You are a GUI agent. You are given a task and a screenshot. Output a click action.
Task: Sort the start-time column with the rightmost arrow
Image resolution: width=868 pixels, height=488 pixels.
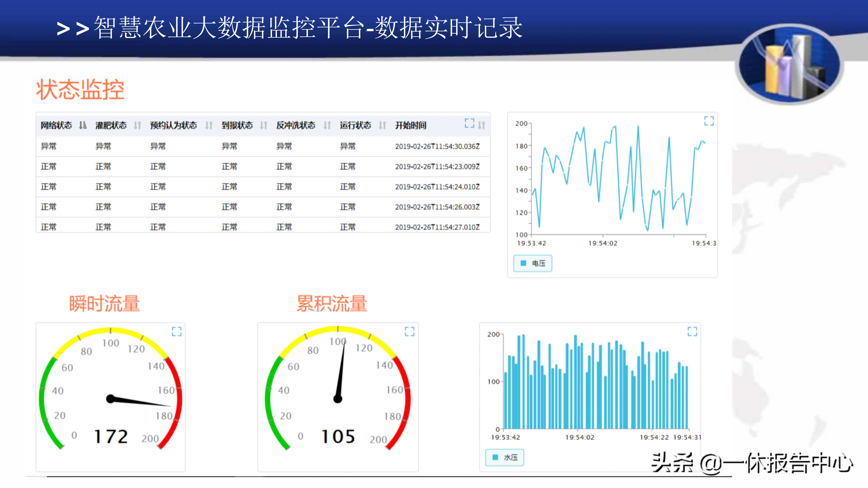point(482,125)
